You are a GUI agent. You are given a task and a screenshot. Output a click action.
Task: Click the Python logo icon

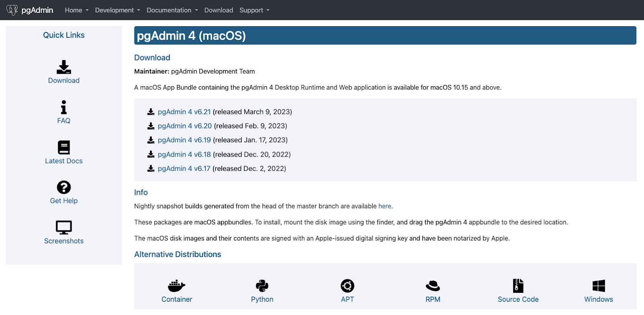pyautogui.click(x=262, y=286)
